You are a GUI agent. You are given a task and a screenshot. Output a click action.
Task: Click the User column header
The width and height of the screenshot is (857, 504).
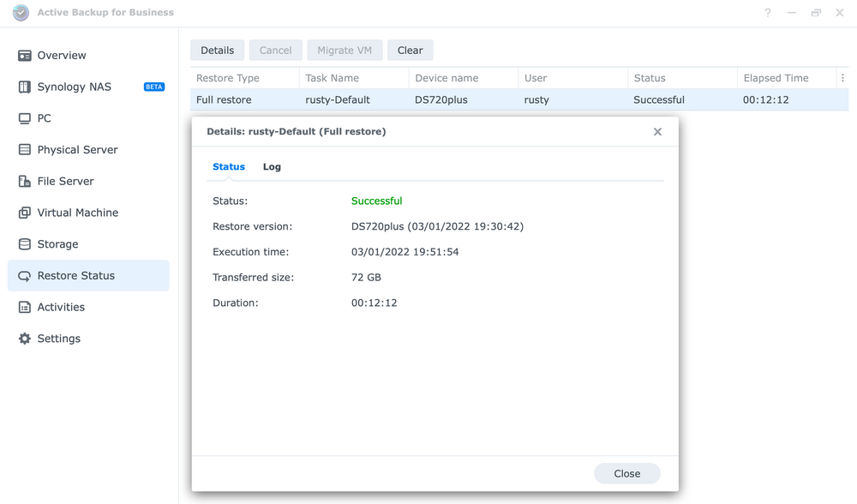point(572,78)
